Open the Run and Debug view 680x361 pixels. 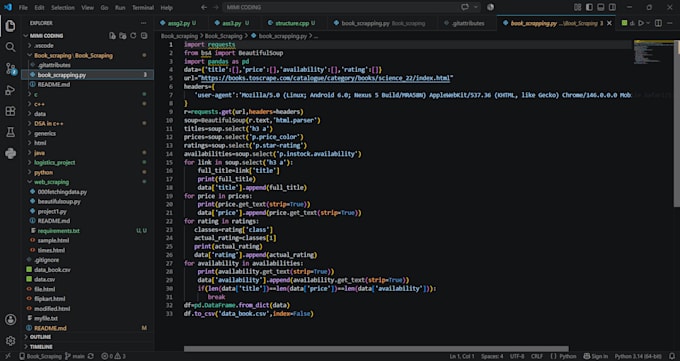10,90
